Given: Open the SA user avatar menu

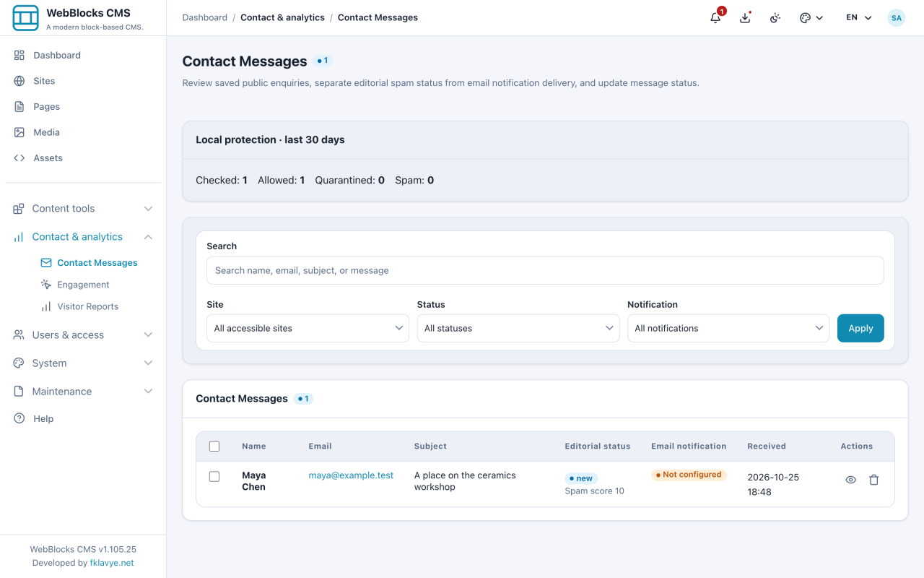Looking at the screenshot, I should click(x=896, y=18).
